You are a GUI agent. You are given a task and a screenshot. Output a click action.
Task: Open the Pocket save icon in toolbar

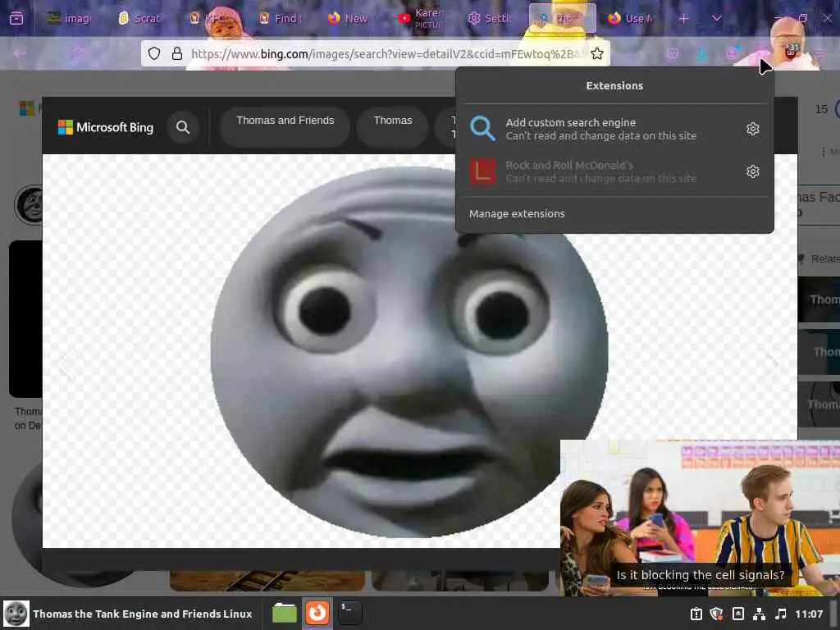[x=673, y=53]
